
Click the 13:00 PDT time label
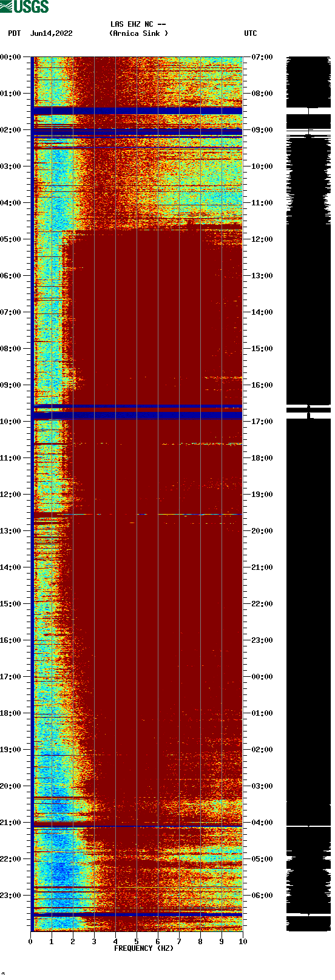(x=10, y=531)
